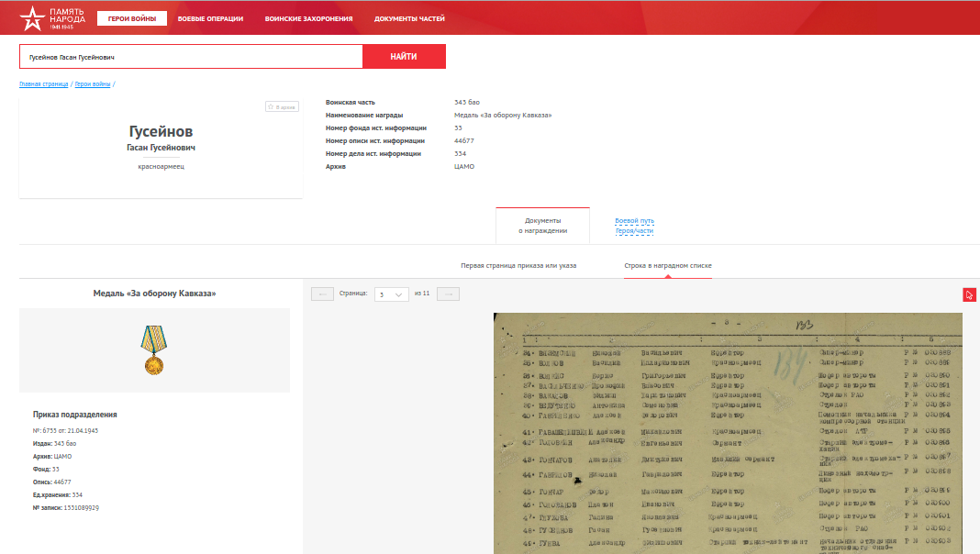Screen dimensions: 980x554
Task: Open the 'Медаль «За оборону Кавказа»' link
Action: point(503,116)
